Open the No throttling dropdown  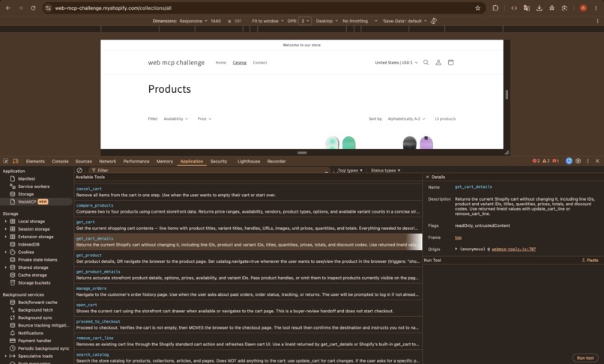tap(360, 21)
